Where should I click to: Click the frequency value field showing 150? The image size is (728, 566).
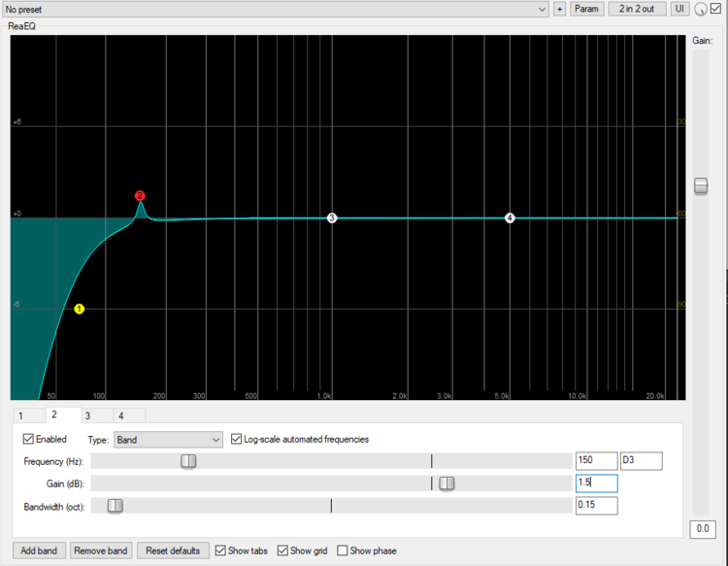point(597,460)
